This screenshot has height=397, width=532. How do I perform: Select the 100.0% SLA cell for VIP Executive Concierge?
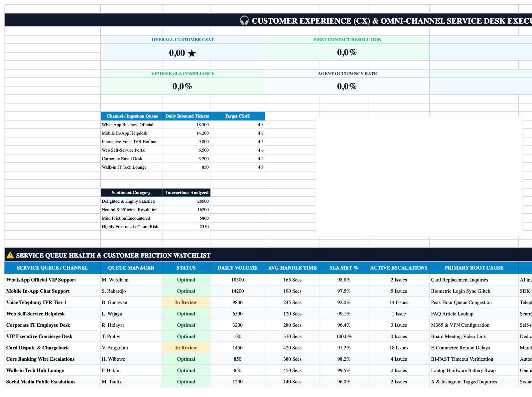pos(344,336)
